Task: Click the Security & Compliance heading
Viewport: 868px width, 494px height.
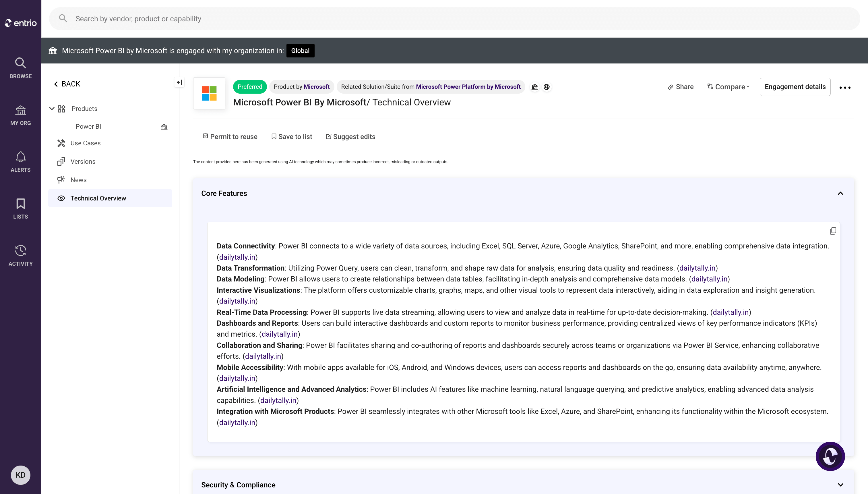Action: pyautogui.click(x=238, y=485)
